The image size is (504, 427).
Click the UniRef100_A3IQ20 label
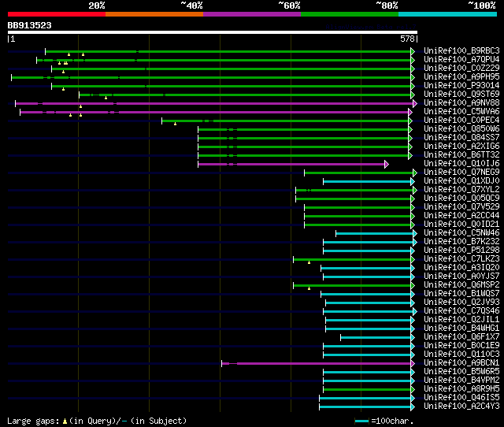coord(461,268)
